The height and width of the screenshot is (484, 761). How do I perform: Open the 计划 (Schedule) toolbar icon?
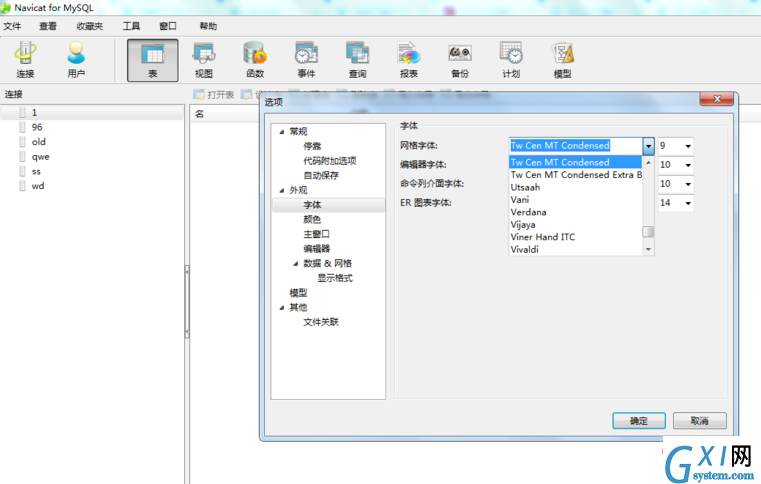[x=511, y=60]
